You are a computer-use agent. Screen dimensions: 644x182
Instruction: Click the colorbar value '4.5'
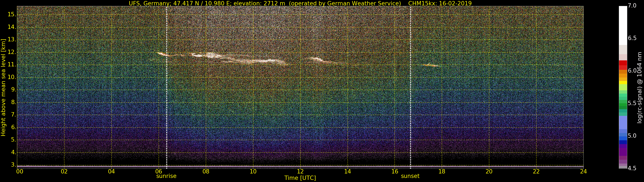(x=632, y=169)
